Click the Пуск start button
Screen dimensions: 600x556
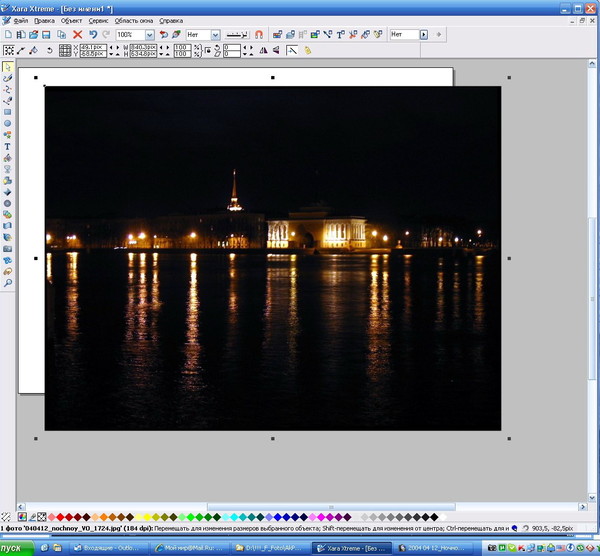pyautogui.click(x=17, y=548)
